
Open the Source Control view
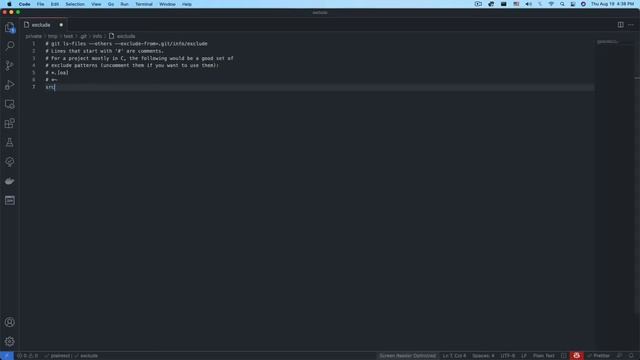tap(9, 65)
